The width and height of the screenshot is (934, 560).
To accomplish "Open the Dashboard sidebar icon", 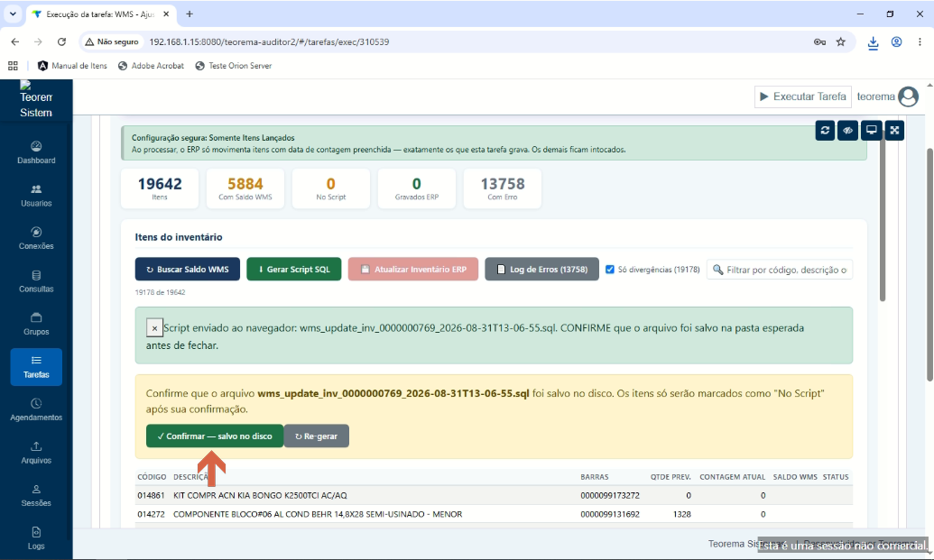I will click(x=36, y=152).
